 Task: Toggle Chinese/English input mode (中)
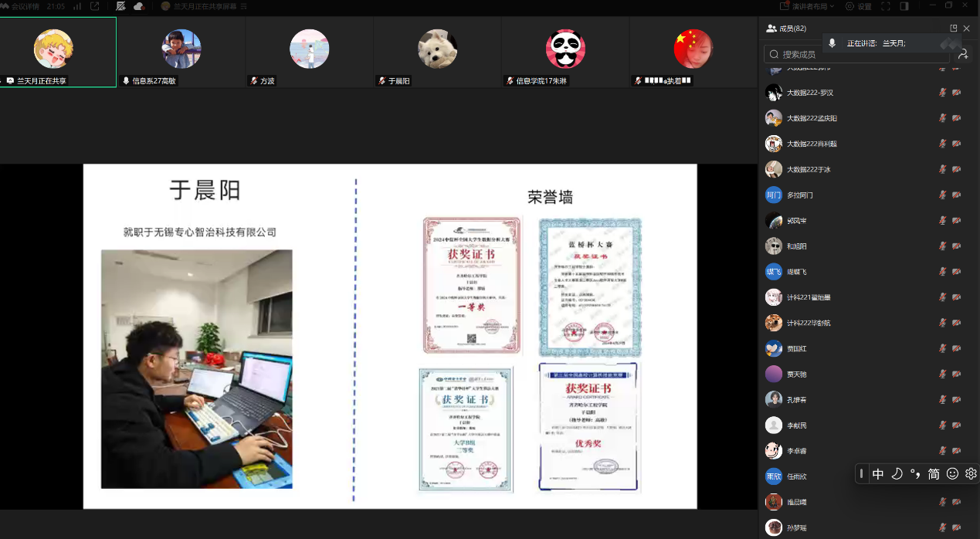coord(878,473)
